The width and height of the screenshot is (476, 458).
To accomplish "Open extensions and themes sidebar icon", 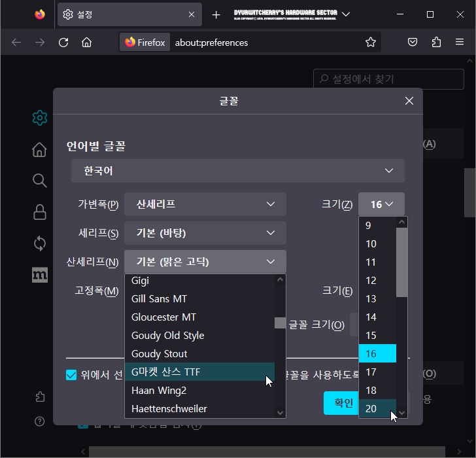I will tap(40, 396).
